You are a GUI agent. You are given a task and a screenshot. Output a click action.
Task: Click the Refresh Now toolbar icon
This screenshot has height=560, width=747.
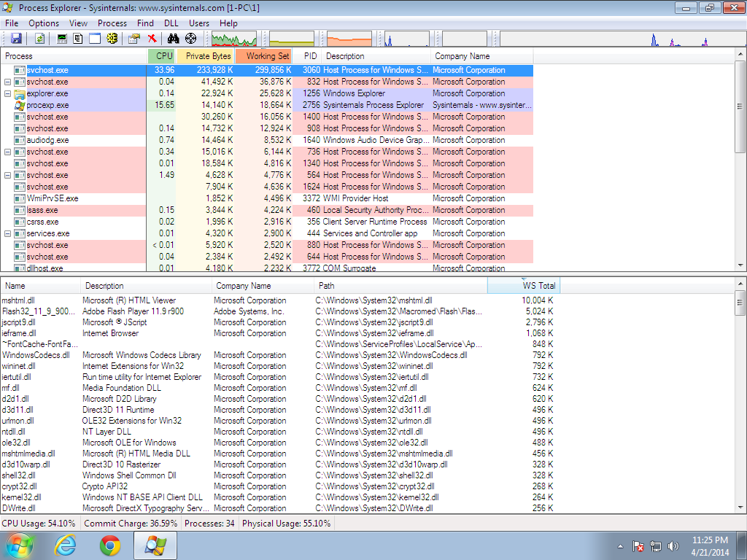[40, 39]
